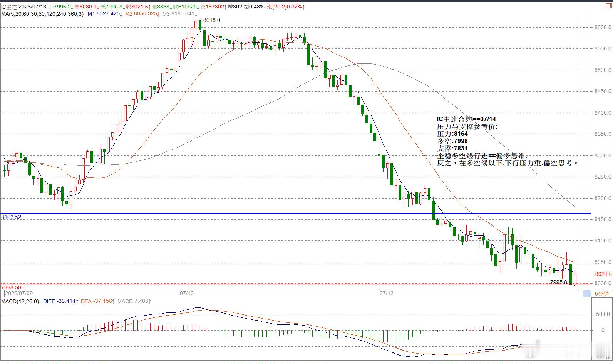Screen dimensions: 613x364
Task: Click the 50.00 MACD axis label
Action: coord(603,314)
